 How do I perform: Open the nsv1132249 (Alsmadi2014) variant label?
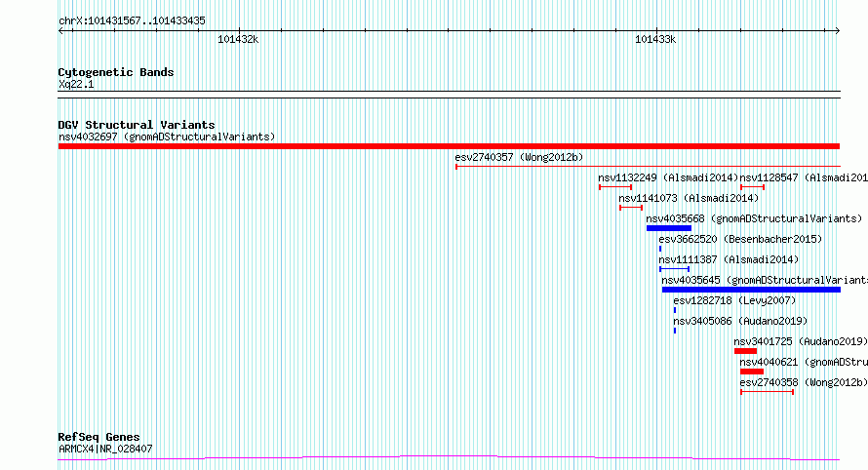click(668, 177)
